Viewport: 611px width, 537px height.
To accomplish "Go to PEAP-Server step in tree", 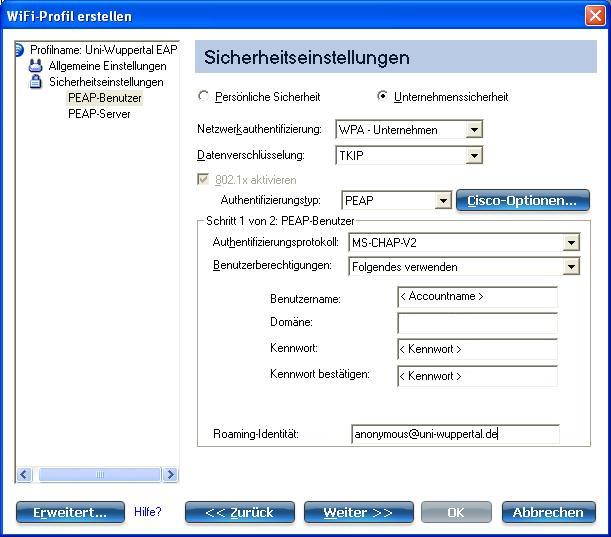I will tap(99, 114).
